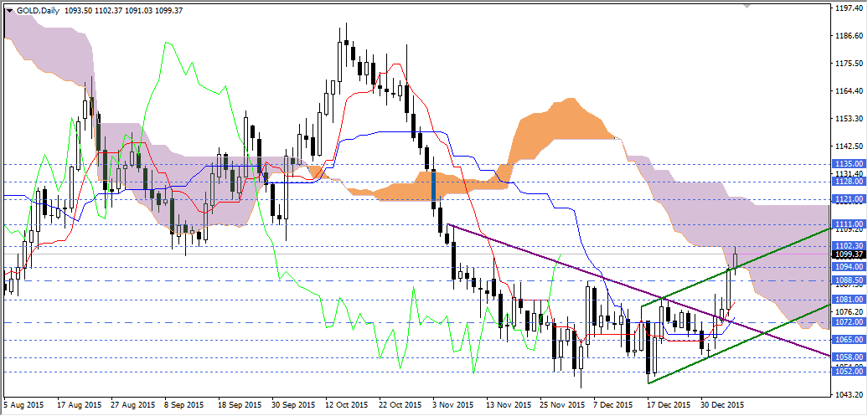Click the 1142.50 price scale value

tap(849, 146)
